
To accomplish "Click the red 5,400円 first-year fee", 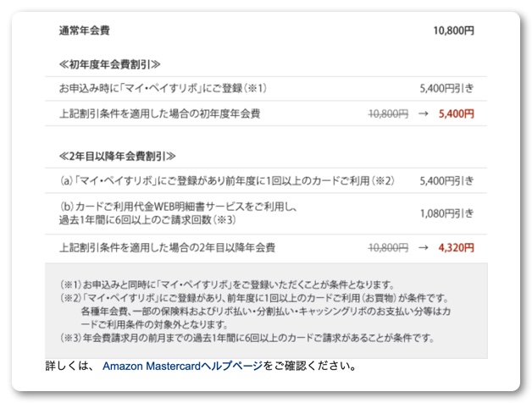I will (457, 113).
